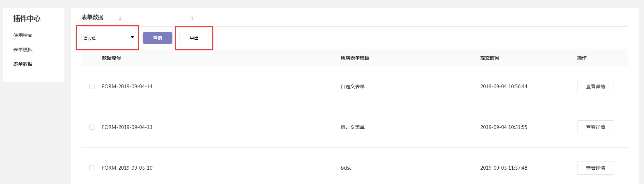
Task: Open 查看详情 for FORM-2019-09-04-13
Action: [595, 127]
